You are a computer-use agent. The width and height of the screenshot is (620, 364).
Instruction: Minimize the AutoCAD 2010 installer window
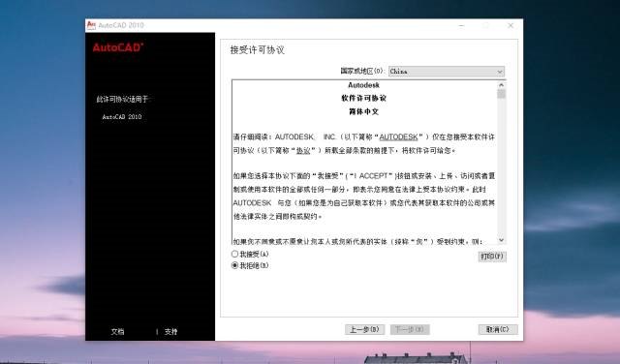461,25
